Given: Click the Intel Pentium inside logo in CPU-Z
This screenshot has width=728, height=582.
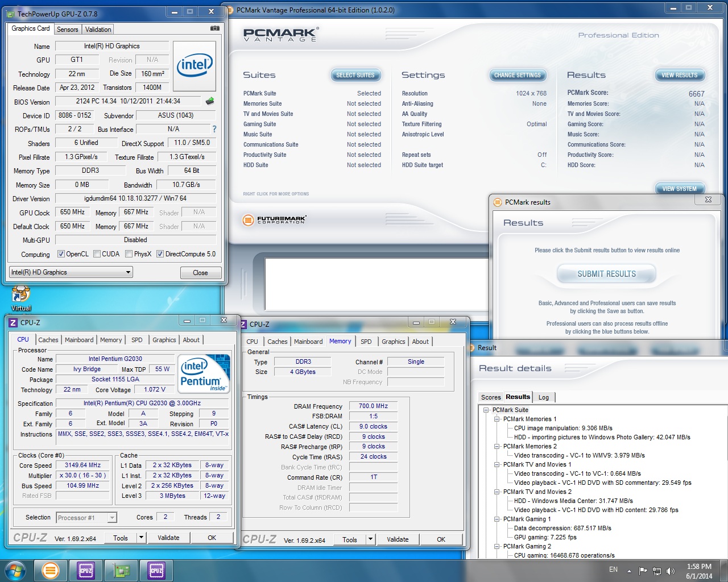Looking at the screenshot, I should tap(204, 373).
